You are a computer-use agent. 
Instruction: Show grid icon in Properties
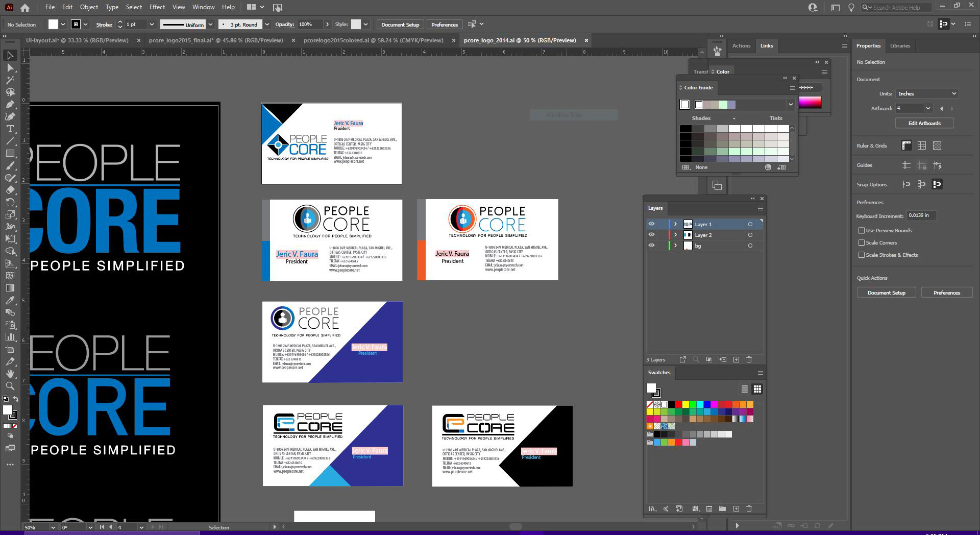[922, 145]
